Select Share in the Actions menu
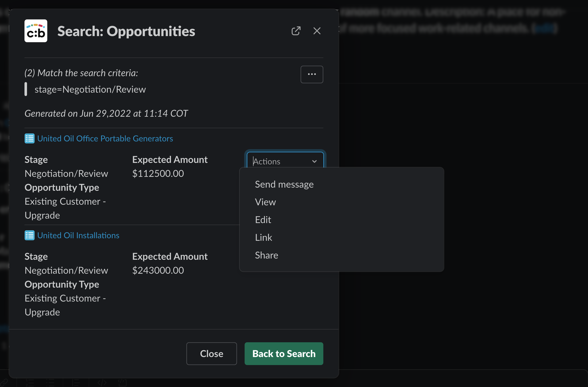This screenshot has width=588, height=387. [x=266, y=255]
